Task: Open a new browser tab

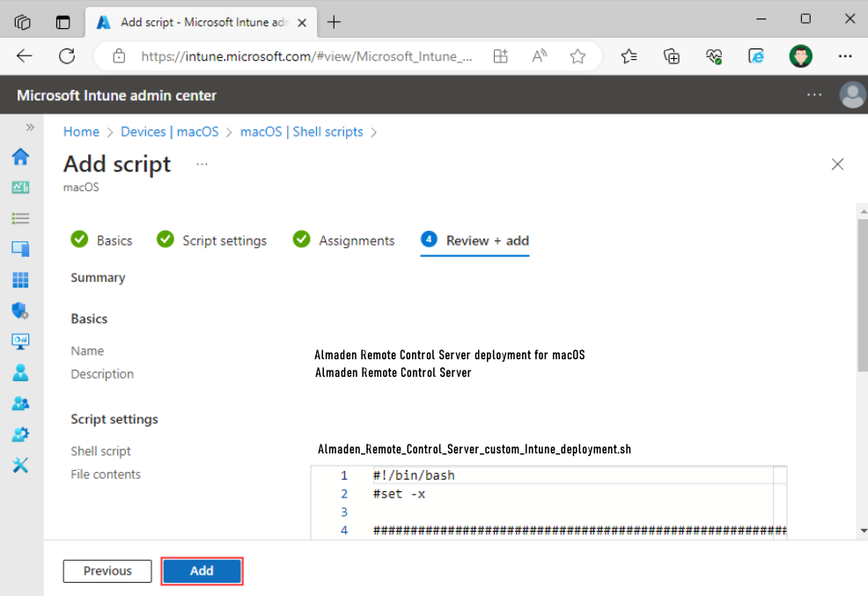Action: (x=334, y=22)
